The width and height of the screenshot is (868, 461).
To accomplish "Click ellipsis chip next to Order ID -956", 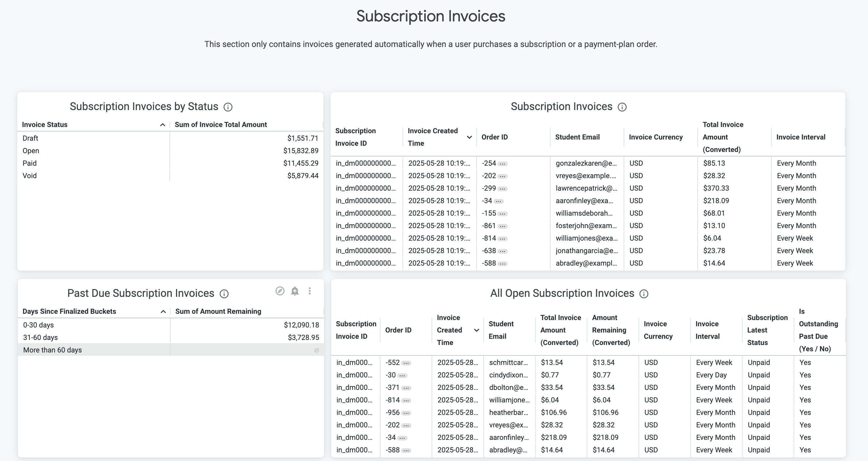I will pos(406,413).
